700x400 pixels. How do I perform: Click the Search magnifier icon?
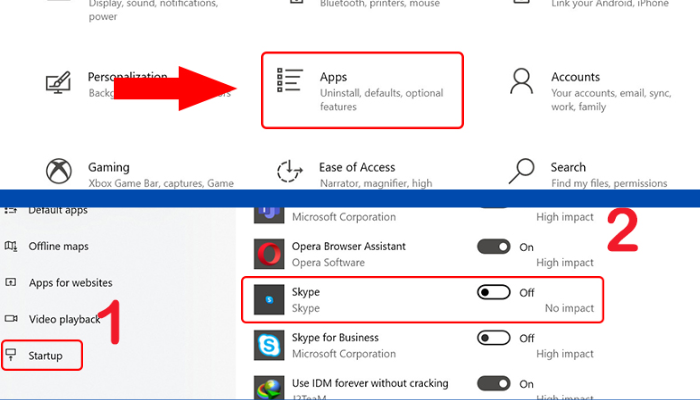521,172
